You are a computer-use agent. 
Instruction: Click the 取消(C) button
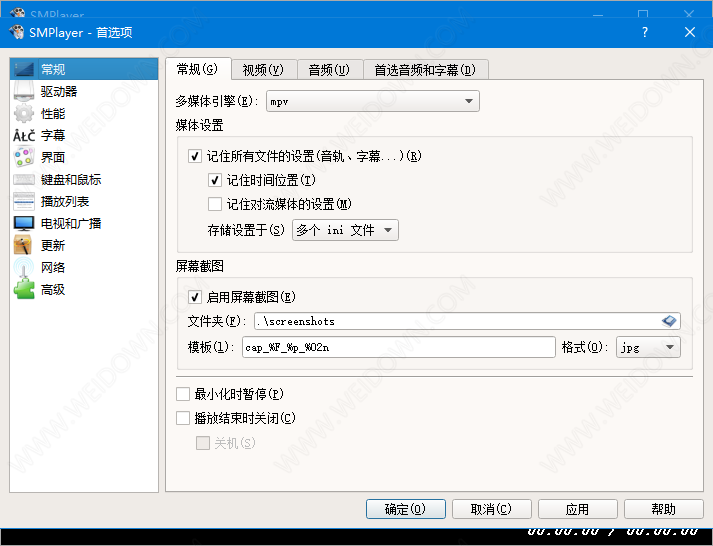[x=492, y=509]
